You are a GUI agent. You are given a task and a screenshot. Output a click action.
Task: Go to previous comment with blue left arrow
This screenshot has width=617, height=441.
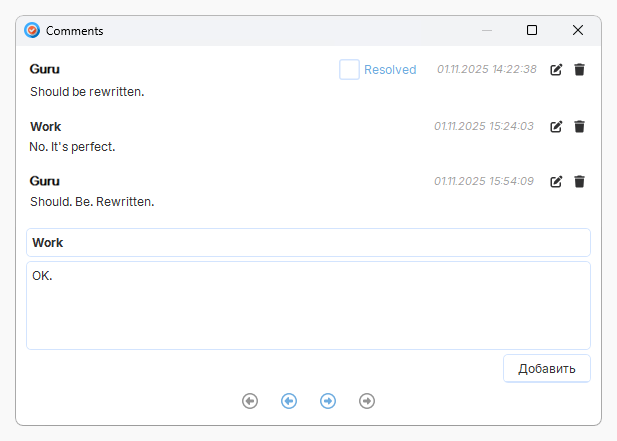[289, 401]
